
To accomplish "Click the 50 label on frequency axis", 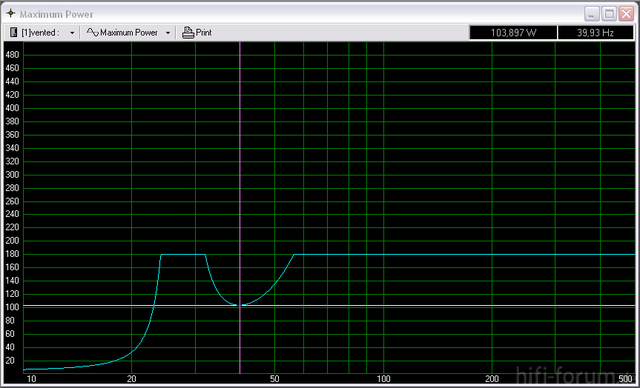I will (x=275, y=379).
